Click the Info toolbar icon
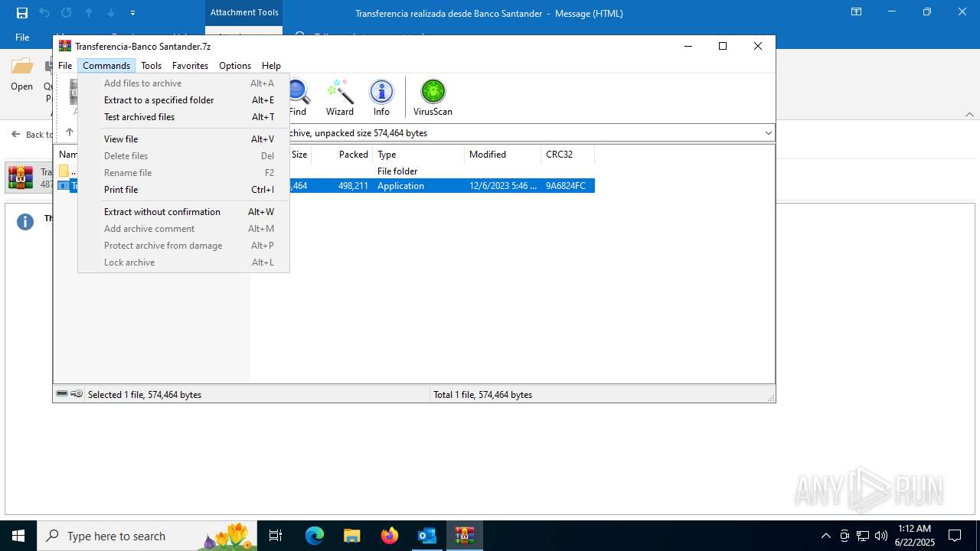 click(x=381, y=97)
